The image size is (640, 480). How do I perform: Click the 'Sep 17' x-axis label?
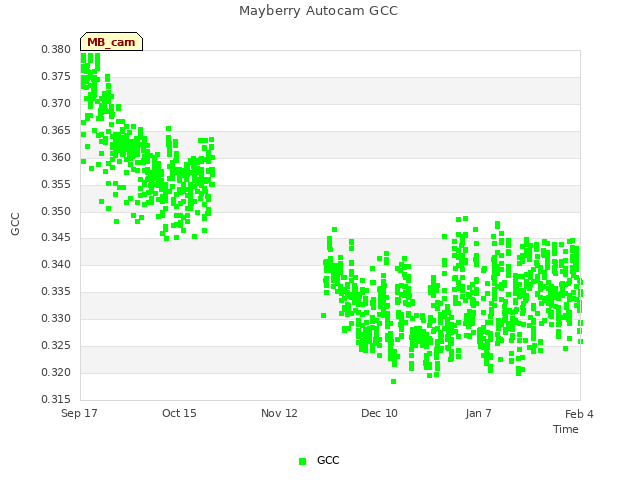[x=79, y=413]
